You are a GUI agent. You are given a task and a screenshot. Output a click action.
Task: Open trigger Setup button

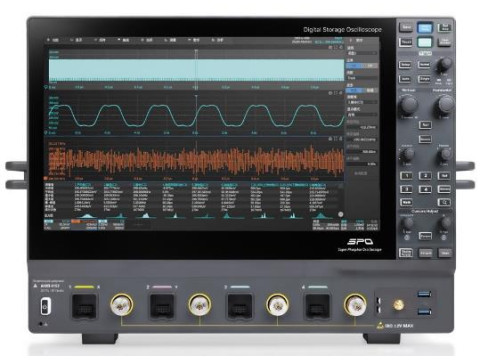405,65
